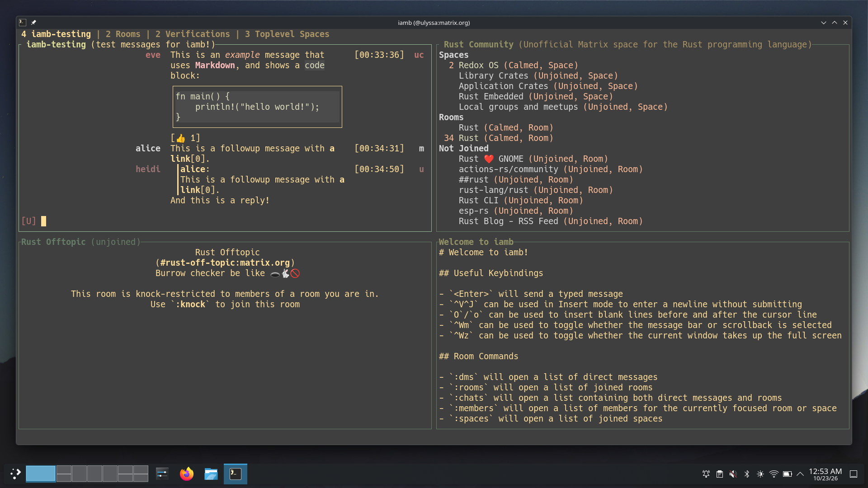Launch Firefox from the taskbar
Image resolution: width=868 pixels, height=488 pixels.
186,474
